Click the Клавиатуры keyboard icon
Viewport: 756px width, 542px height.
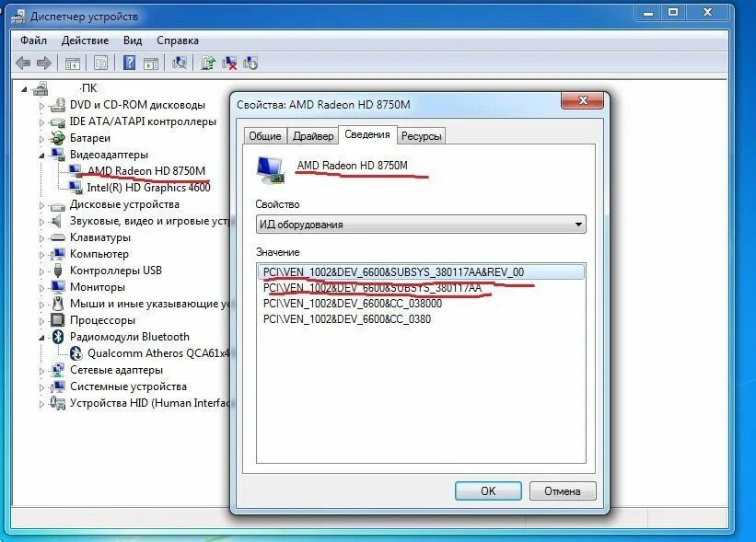[58, 237]
